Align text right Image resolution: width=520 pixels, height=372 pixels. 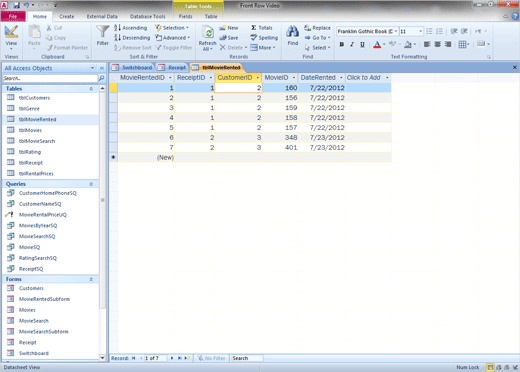click(448, 44)
